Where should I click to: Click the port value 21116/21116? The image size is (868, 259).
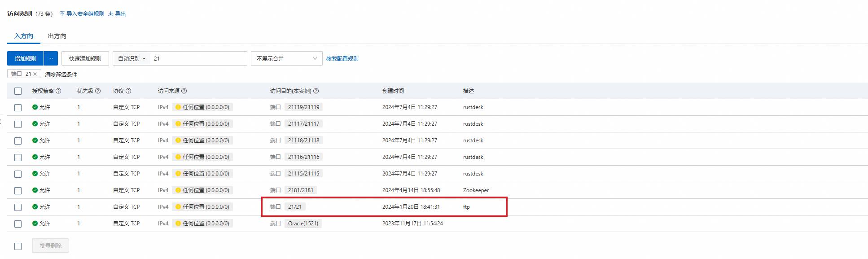click(x=304, y=157)
